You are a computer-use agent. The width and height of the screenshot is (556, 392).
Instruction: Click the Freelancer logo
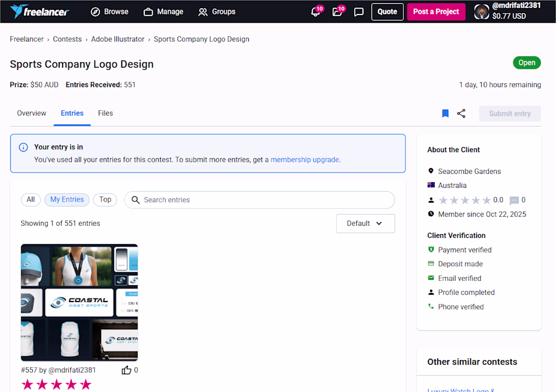click(40, 12)
